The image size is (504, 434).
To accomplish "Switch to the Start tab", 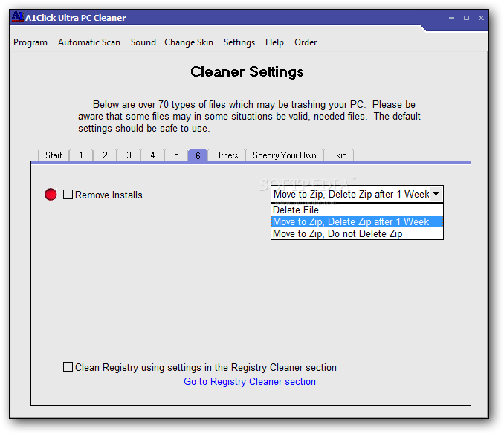I will (54, 155).
